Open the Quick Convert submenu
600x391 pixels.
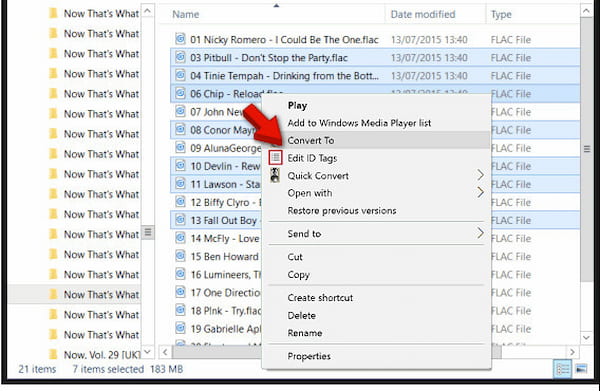pos(318,176)
